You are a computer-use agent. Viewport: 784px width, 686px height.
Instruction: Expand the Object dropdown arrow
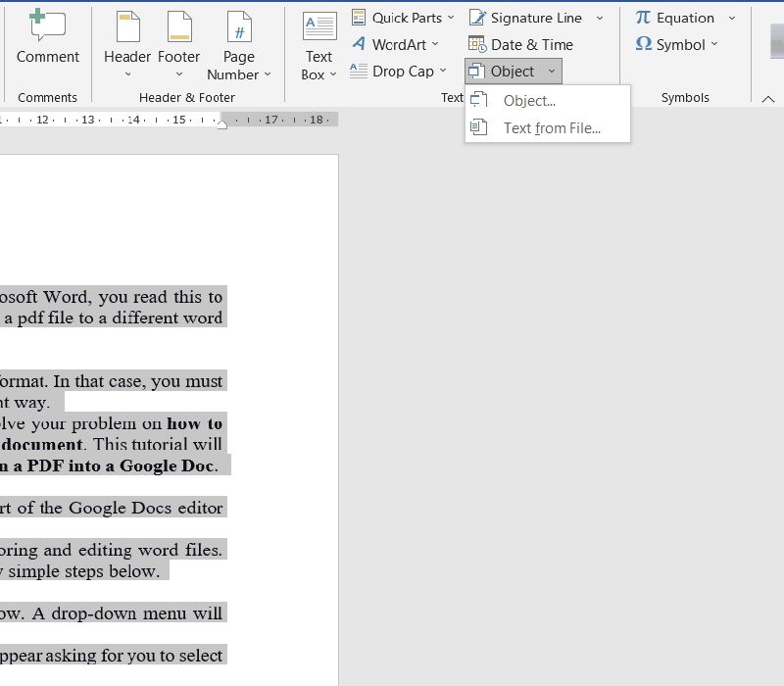(551, 71)
